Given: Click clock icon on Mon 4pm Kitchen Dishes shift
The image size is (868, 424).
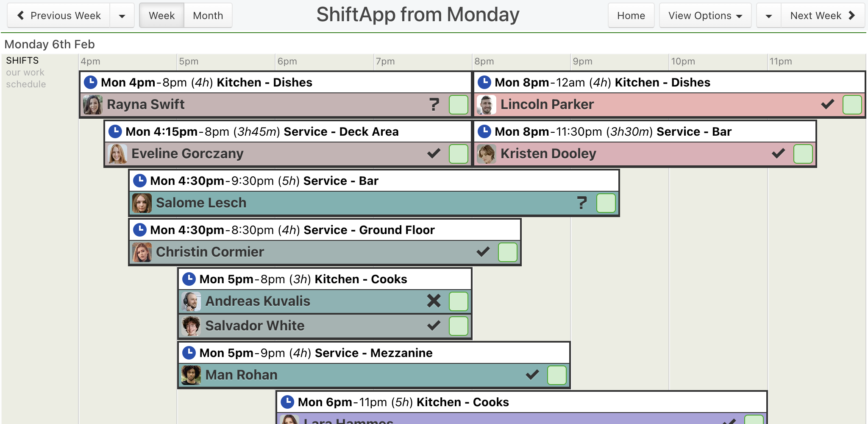Looking at the screenshot, I should [x=91, y=82].
